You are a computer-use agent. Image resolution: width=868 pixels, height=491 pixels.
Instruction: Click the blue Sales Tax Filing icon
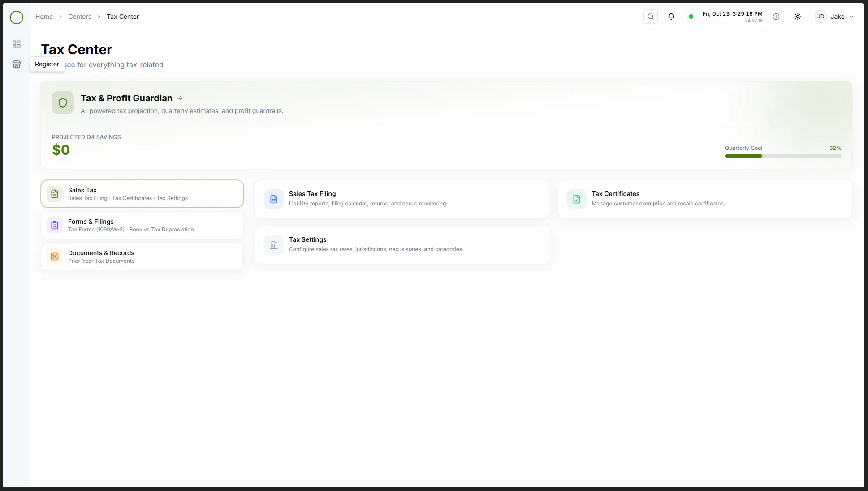click(x=274, y=199)
